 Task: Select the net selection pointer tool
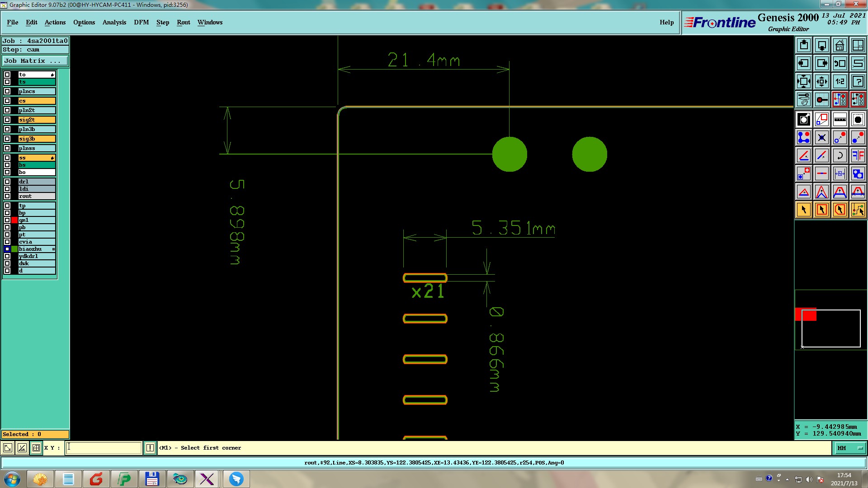pyautogui.click(x=858, y=210)
